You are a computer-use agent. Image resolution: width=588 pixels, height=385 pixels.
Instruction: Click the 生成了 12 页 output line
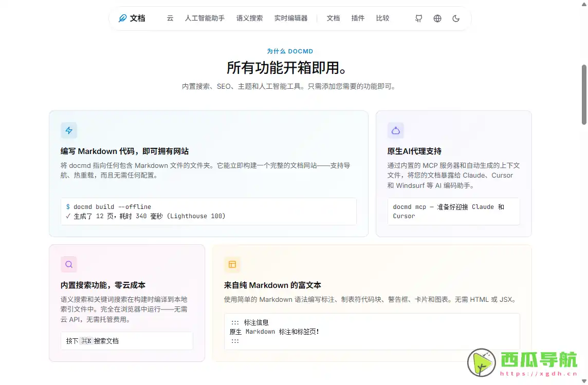point(145,216)
